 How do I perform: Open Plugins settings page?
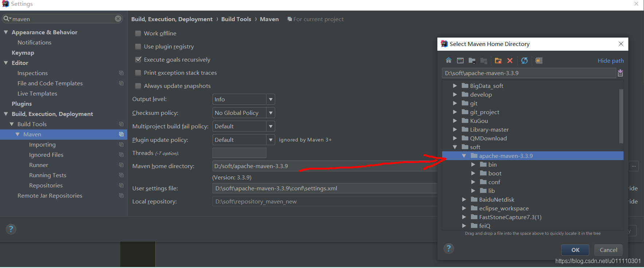[22, 104]
